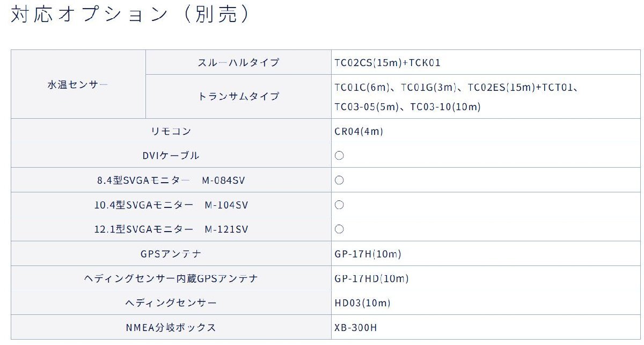Viewport: 644px width, 345px height.
Task: Click the トランサムタイプ label
Action: coord(239,97)
